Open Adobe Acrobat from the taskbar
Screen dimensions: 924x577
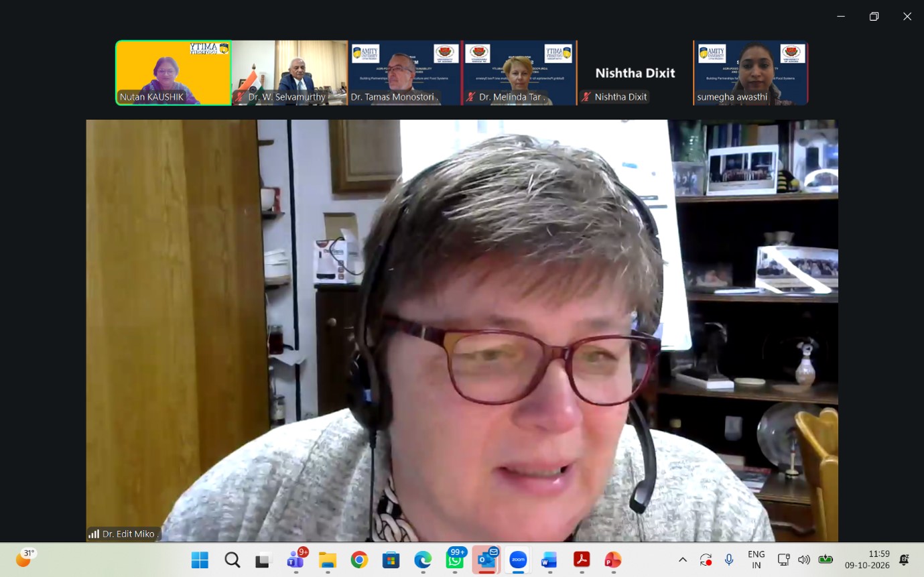click(x=582, y=560)
